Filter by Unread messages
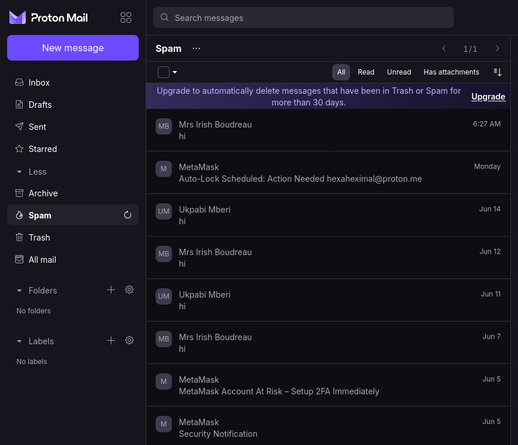 pos(399,72)
